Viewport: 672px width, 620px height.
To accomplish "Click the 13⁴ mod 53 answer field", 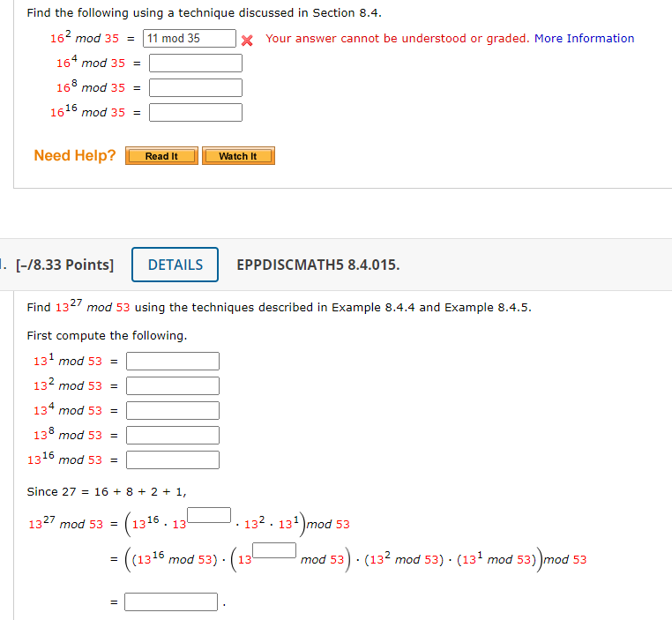I will [x=173, y=410].
